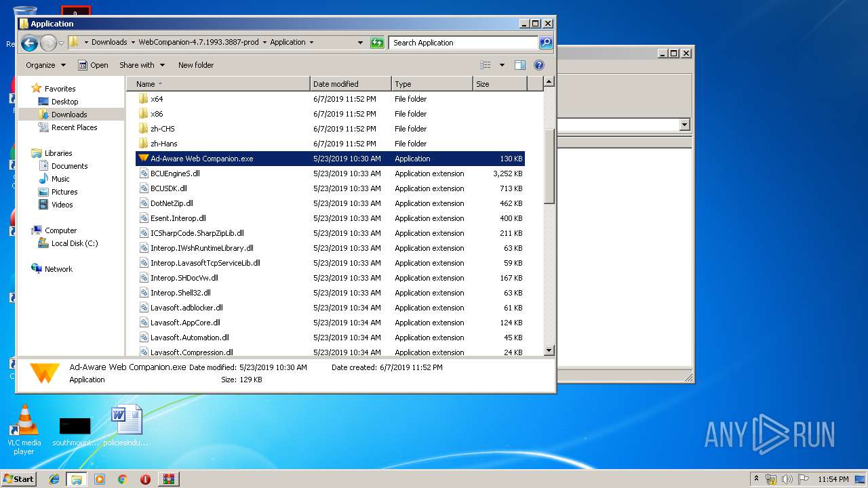Open Share with dropdown menu
Image resolution: width=868 pixels, height=488 pixels.
(x=142, y=65)
